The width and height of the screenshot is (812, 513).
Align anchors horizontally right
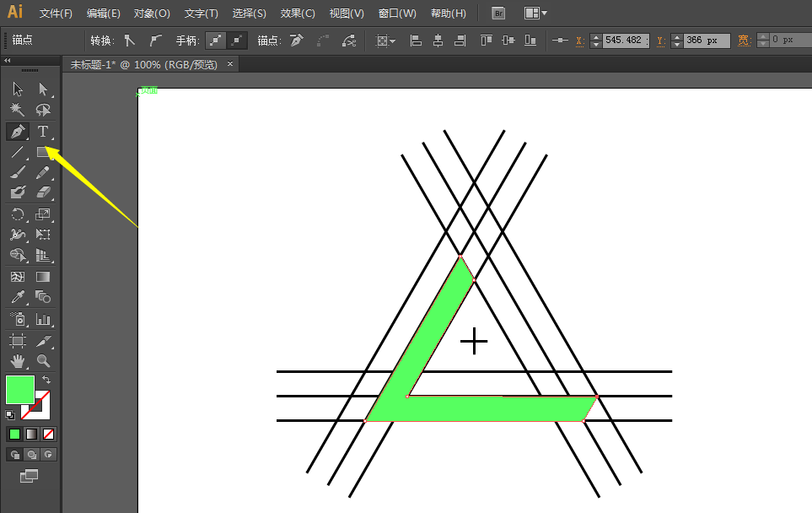(460, 40)
